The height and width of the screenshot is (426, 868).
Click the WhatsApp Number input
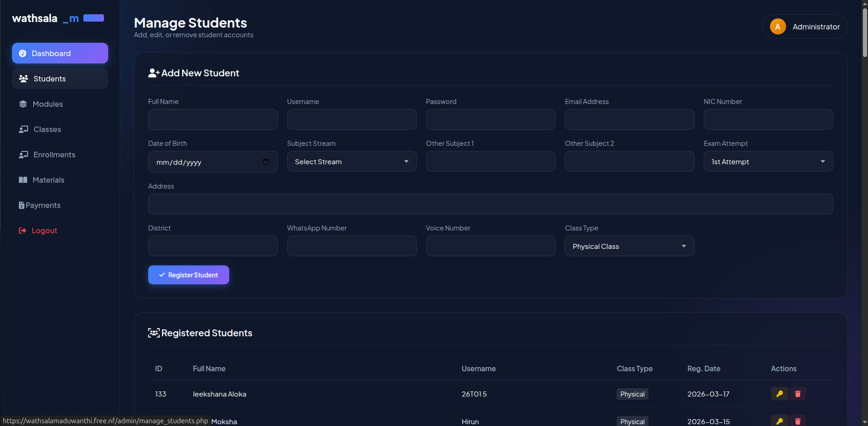[x=352, y=246]
